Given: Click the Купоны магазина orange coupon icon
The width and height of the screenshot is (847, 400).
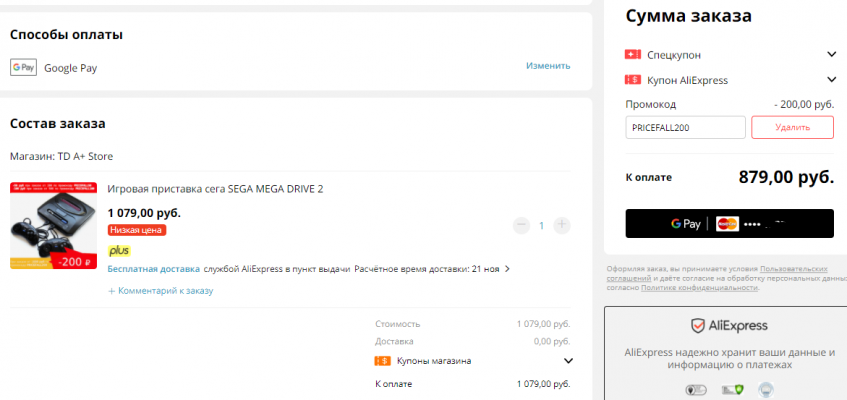Looking at the screenshot, I should [x=382, y=361].
